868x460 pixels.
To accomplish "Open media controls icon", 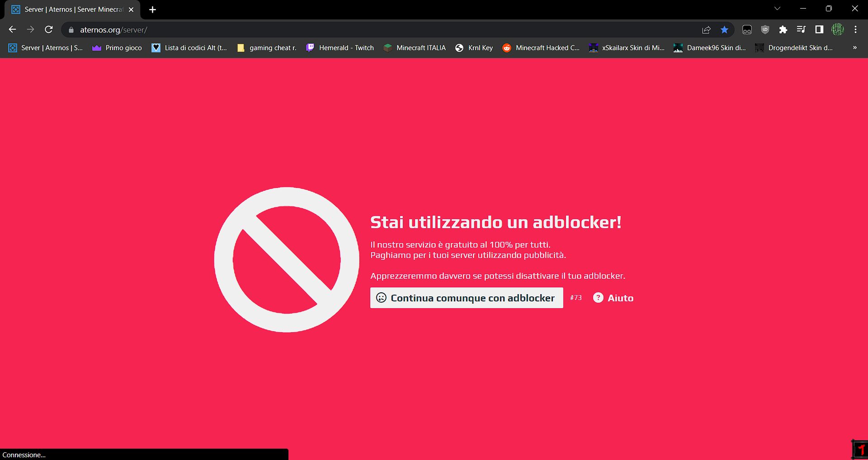I will [801, 30].
